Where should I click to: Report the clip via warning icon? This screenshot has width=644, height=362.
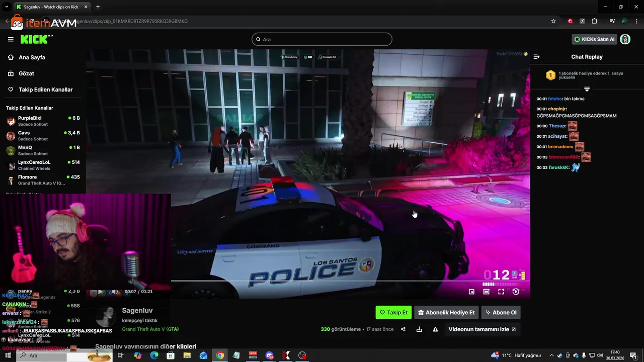click(x=435, y=329)
